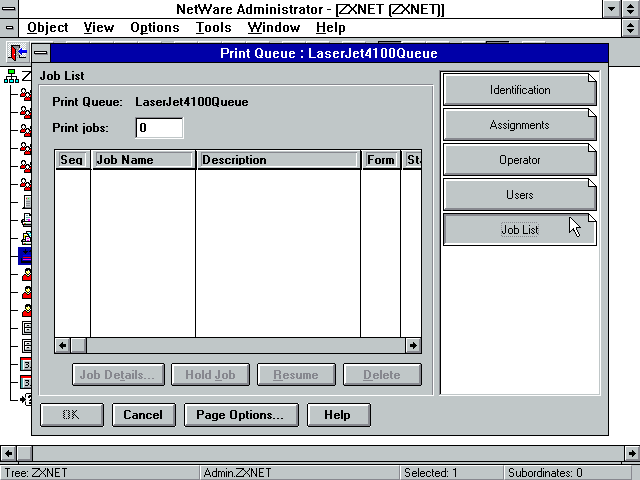Click the Delete button

point(382,375)
